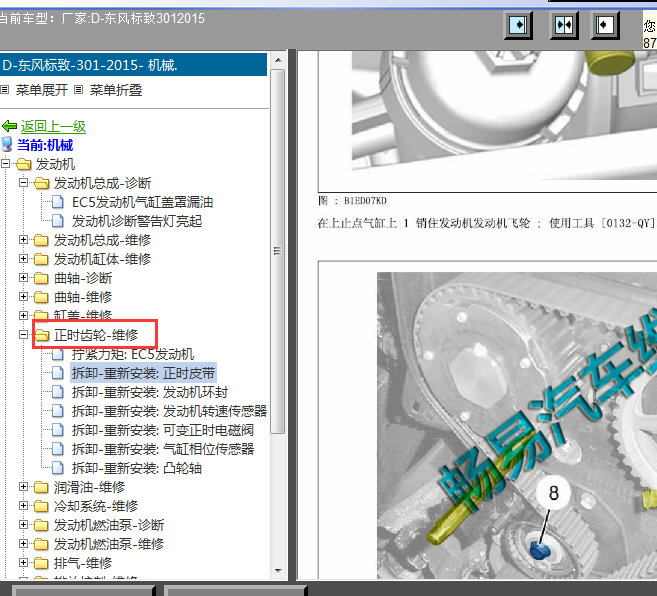Image resolution: width=657 pixels, height=596 pixels.
Task: Click the 发动机燃油泵-诊断 folder icon
Action: (41, 525)
